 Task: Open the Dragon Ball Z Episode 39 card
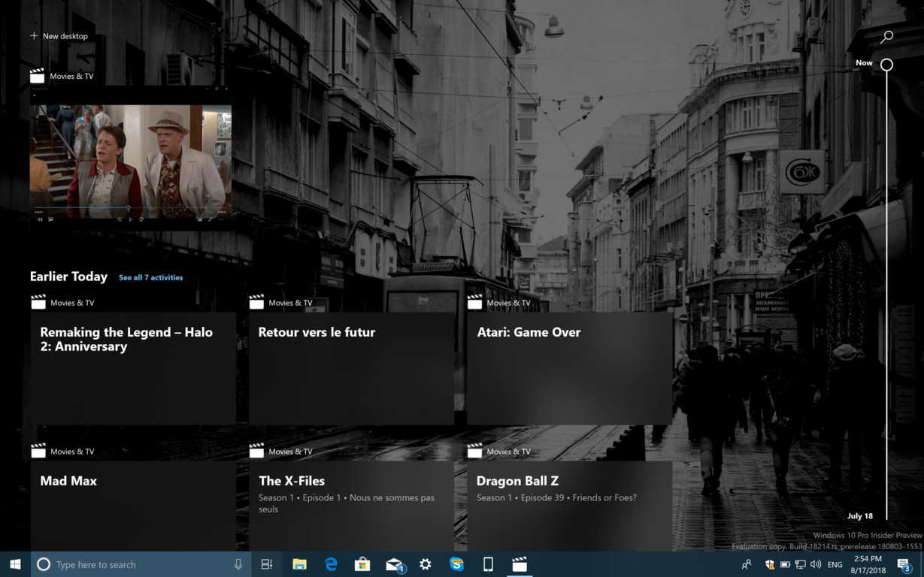[569, 506]
